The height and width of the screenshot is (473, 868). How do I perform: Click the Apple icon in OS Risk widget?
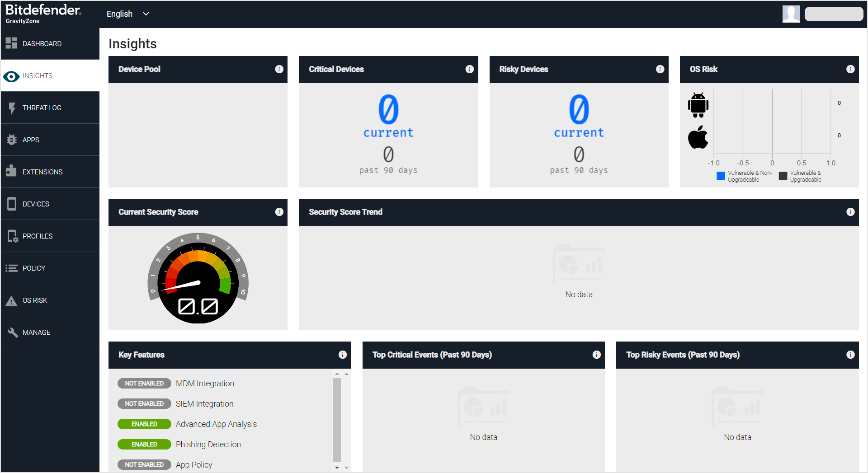[698, 137]
